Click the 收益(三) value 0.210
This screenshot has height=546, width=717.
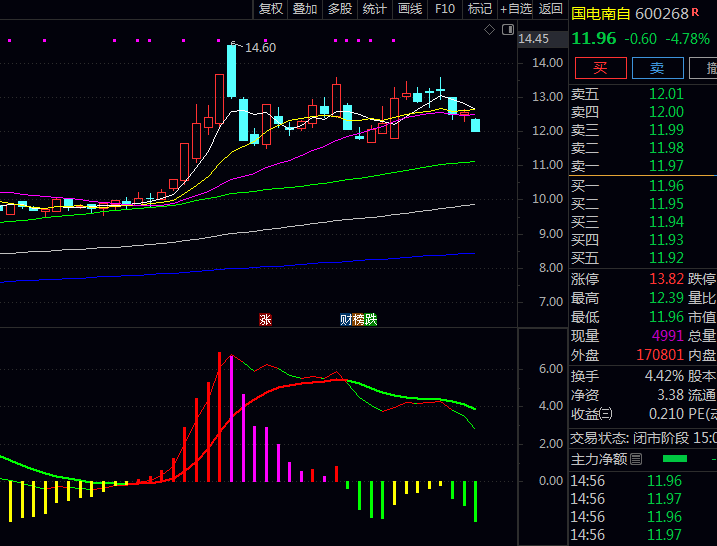[x=666, y=414]
